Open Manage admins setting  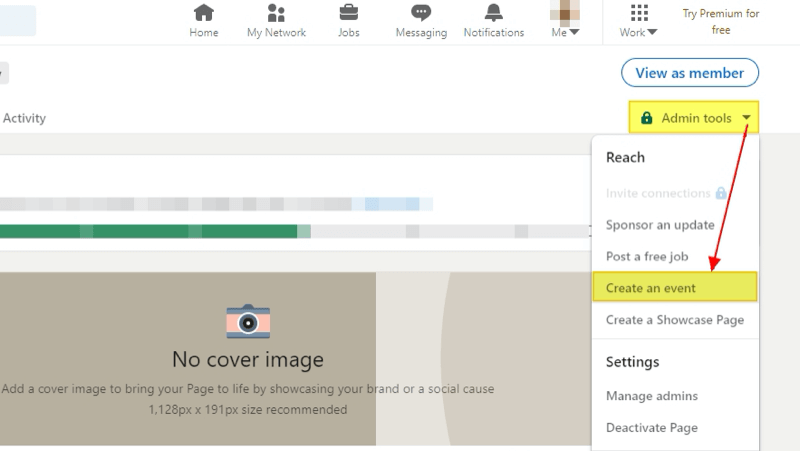pyautogui.click(x=652, y=396)
